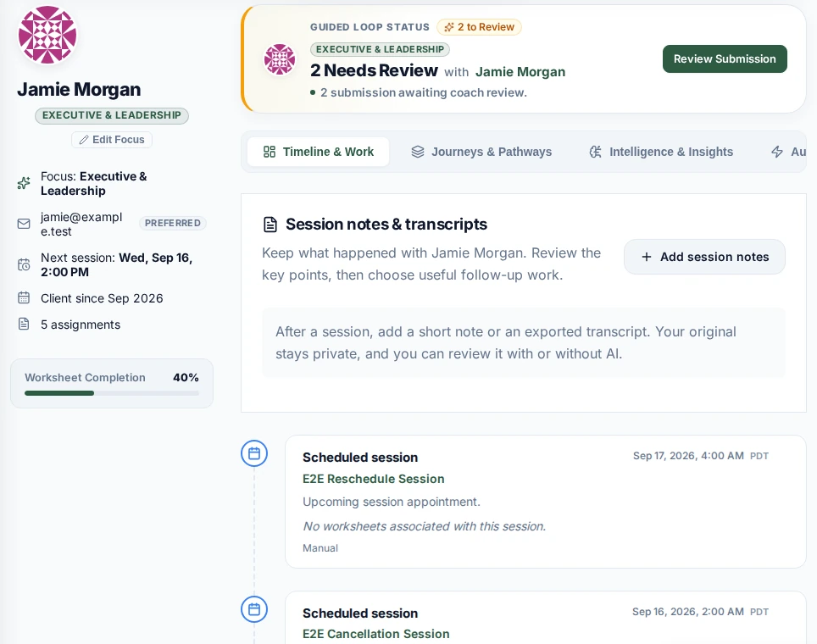
Task: Open the E2E Reschedule Session link
Action: click(x=374, y=479)
